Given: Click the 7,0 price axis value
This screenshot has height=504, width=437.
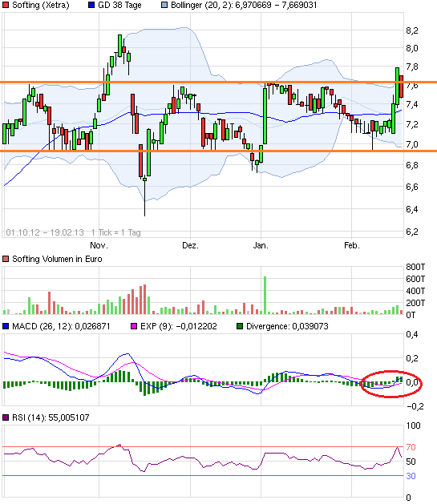Looking at the screenshot, I should tap(412, 144).
